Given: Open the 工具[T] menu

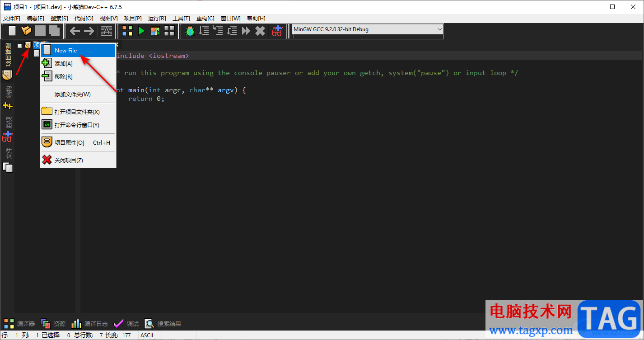Looking at the screenshot, I should (x=181, y=19).
